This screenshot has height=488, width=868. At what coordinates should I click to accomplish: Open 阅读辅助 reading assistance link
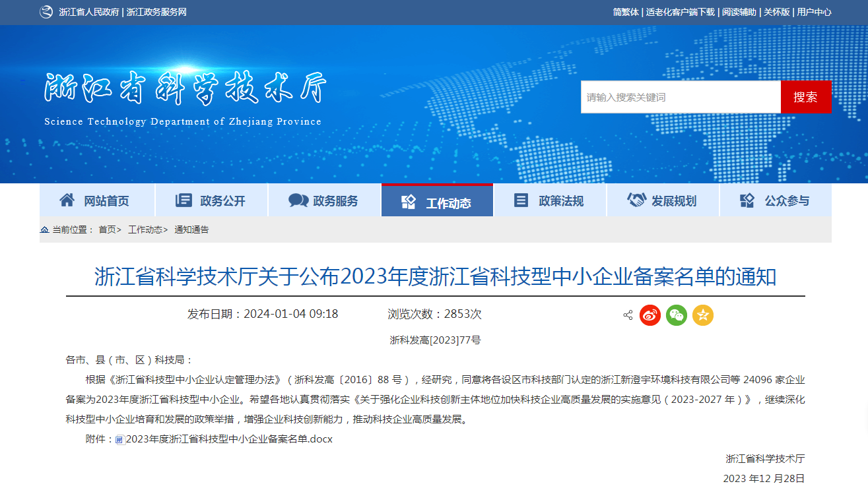(x=739, y=12)
